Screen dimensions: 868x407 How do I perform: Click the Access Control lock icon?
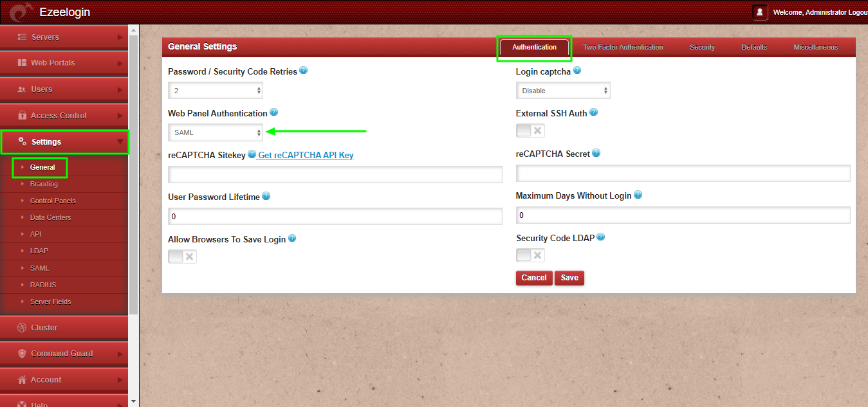(22, 116)
